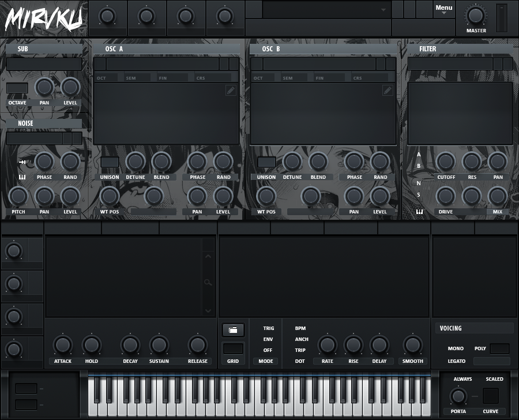Click the OSC B wavetable edit pencil icon
The height and width of the screenshot is (420, 519).
(388, 90)
